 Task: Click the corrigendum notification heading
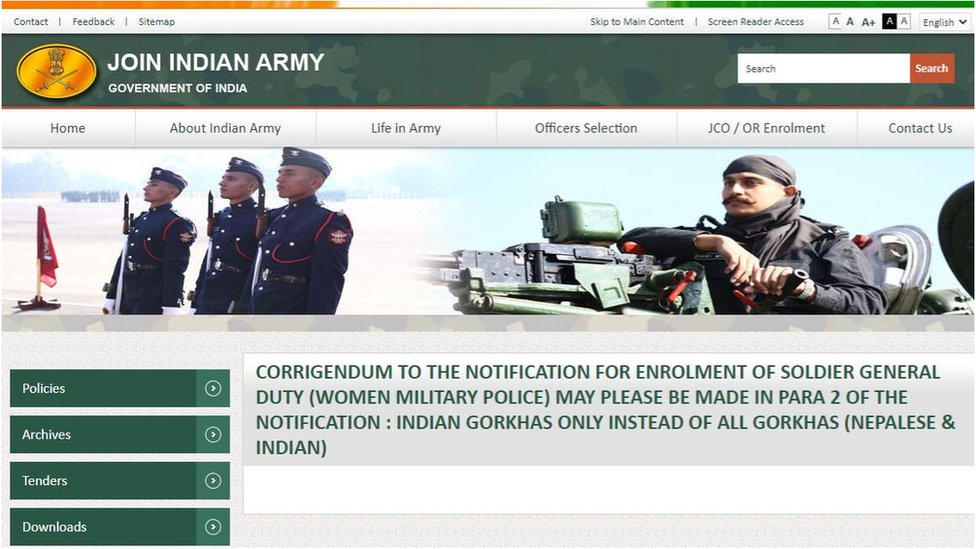click(605, 410)
